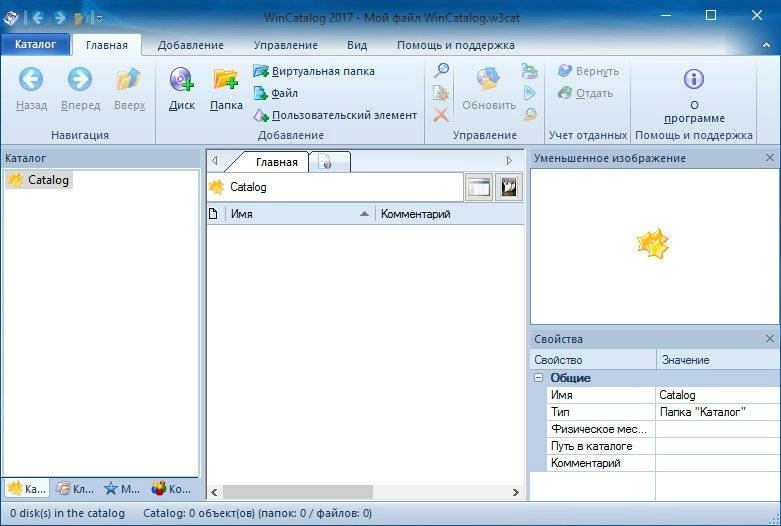Click the Отдать button
This screenshot has width=781, height=526.
pyautogui.click(x=585, y=93)
